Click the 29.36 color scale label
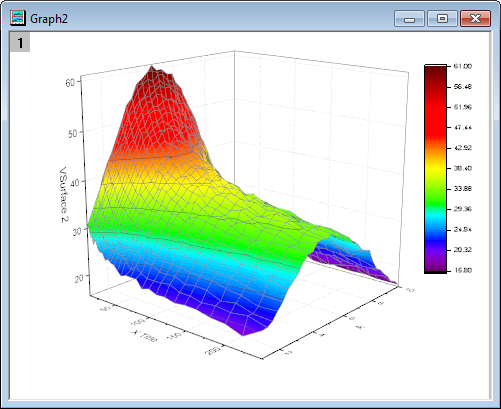The image size is (501, 409). [x=463, y=209]
